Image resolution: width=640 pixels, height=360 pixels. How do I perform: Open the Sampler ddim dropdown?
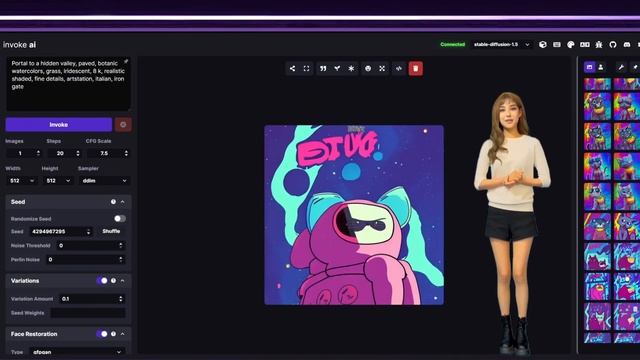(104, 180)
